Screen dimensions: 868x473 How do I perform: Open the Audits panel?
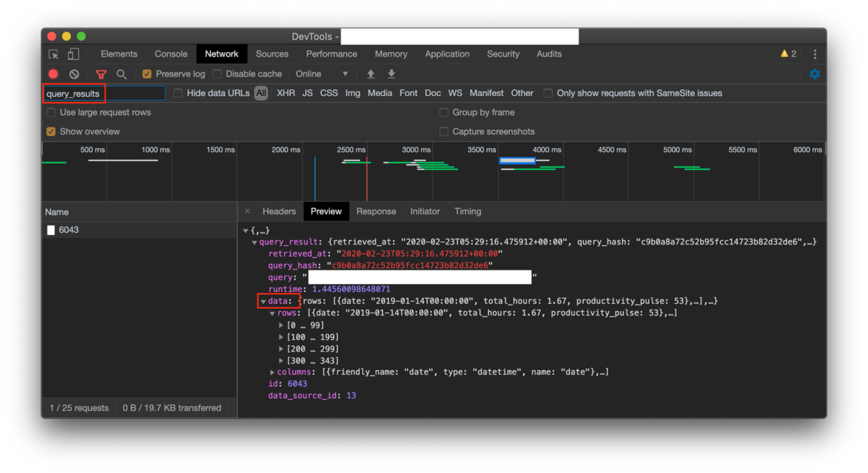pyautogui.click(x=549, y=54)
